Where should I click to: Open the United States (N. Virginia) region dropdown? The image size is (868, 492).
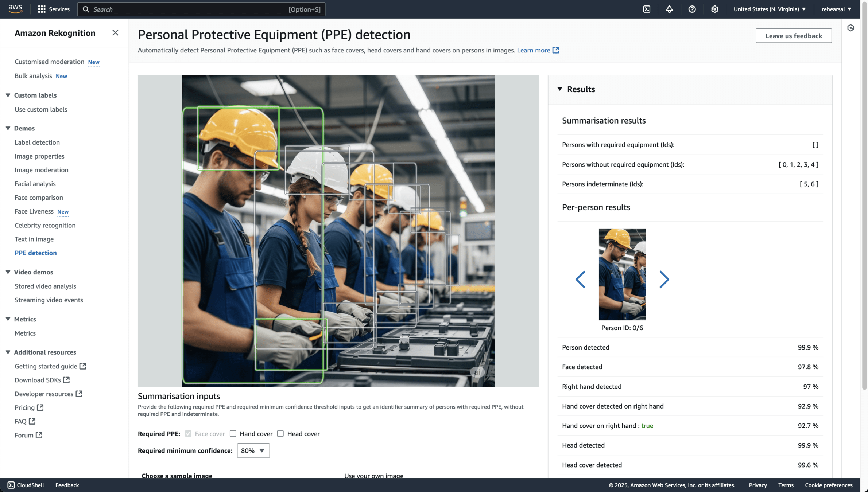770,9
